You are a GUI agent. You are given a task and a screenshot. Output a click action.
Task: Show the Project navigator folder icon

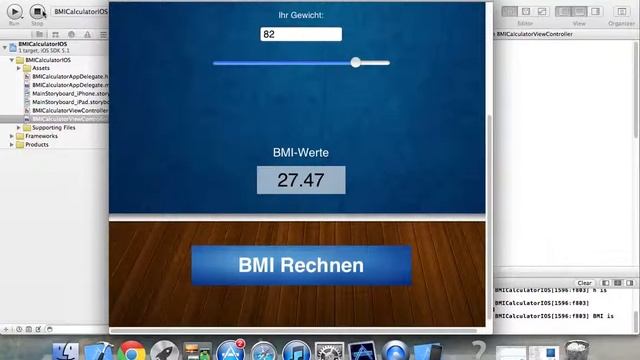tap(39, 35)
